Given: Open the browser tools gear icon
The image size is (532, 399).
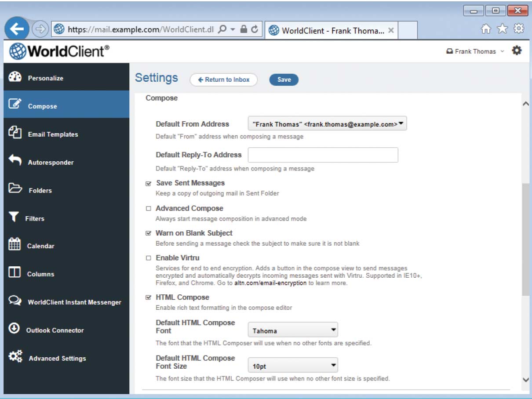Looking at the screenshot, I should point(519,29).
